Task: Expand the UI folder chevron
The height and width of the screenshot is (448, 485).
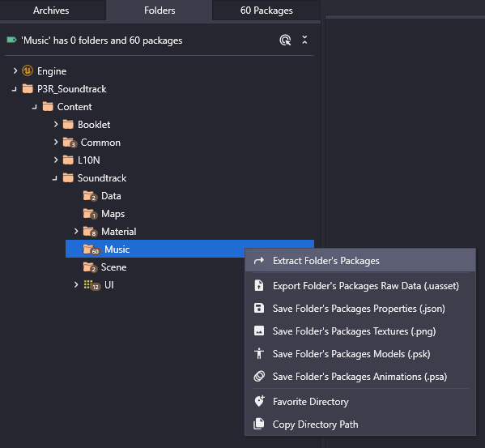Action: [76, 284]
